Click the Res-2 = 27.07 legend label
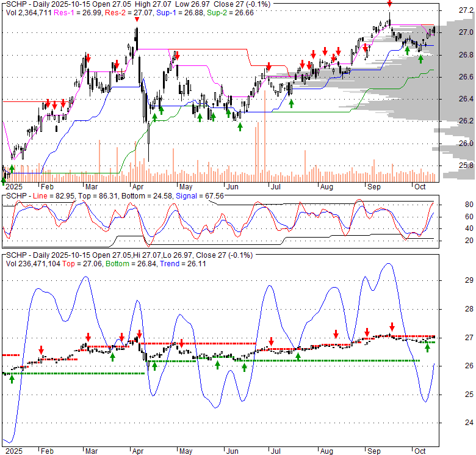 click(x=129, y=13)
